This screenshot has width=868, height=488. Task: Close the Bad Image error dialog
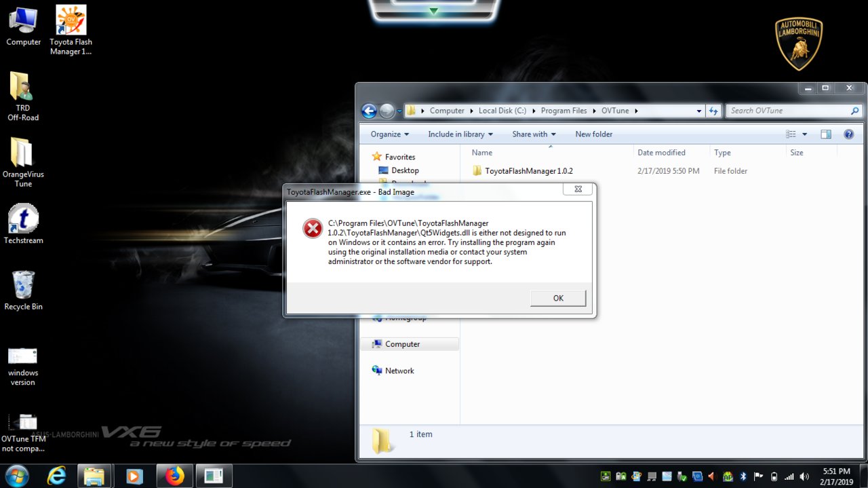click(x=578, y=189)
